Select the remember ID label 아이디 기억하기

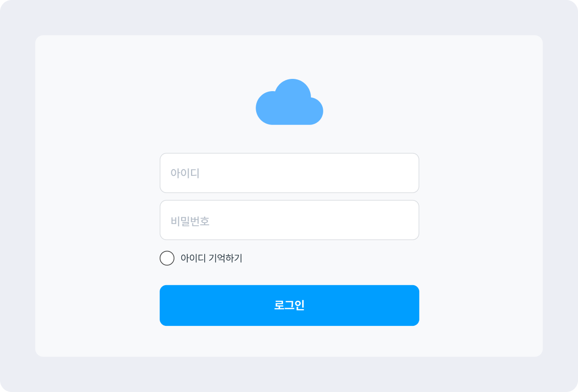click(211, 258)
